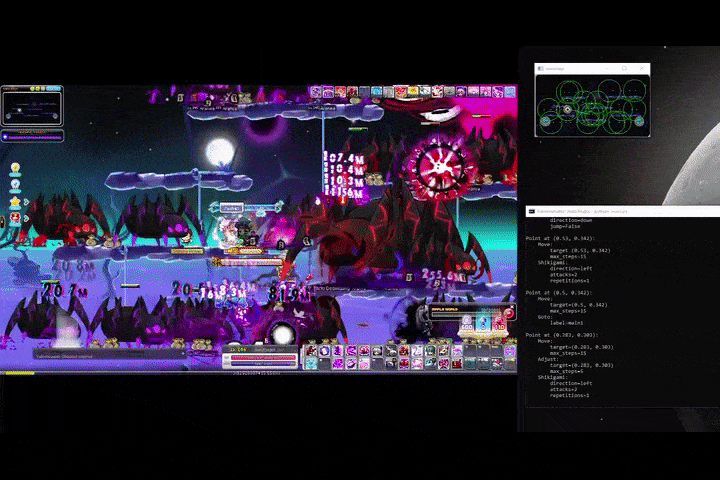This screenshot has height=480, width=720.
Task: Use fourth skill in quickslot bottom row
Action: (351, 364)
